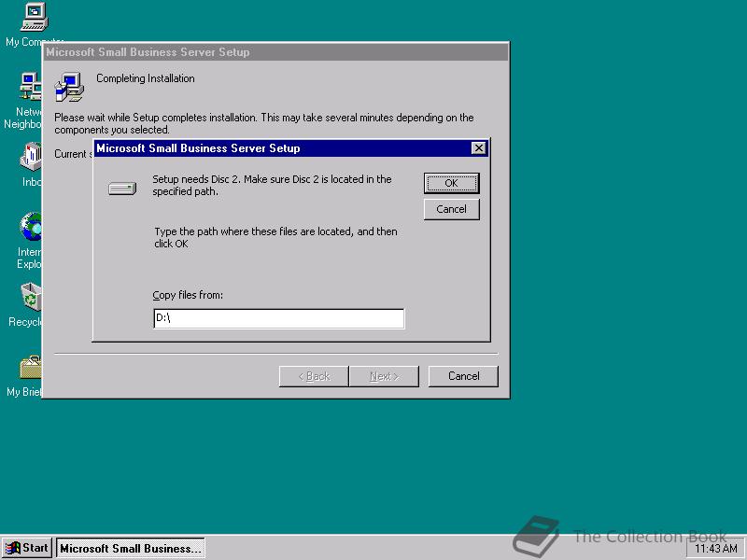Click the setup computer icon in wizard
747x560 pixels.
(x=69, y=87)
